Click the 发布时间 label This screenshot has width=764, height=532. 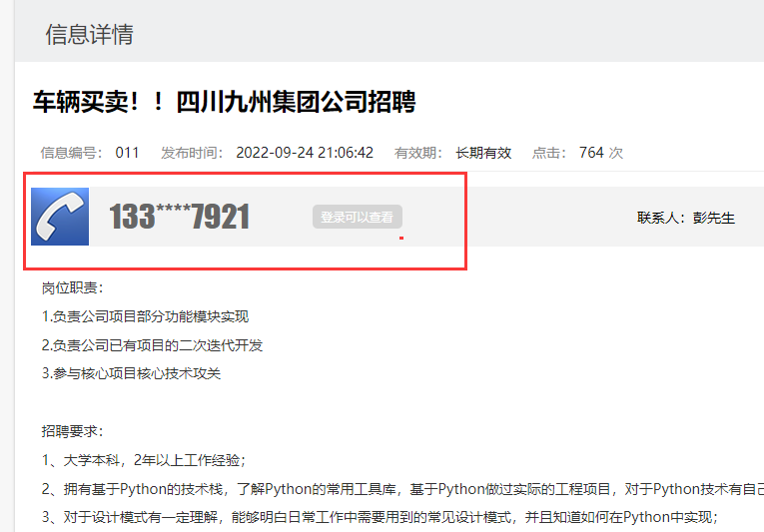click(192, 153)
